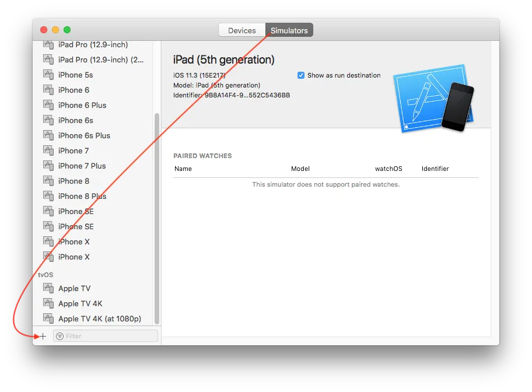Click the plus icon to add a simulator
Image resolution: width=532 pixels, height=392 pixels.
click(x=43, y=337)
